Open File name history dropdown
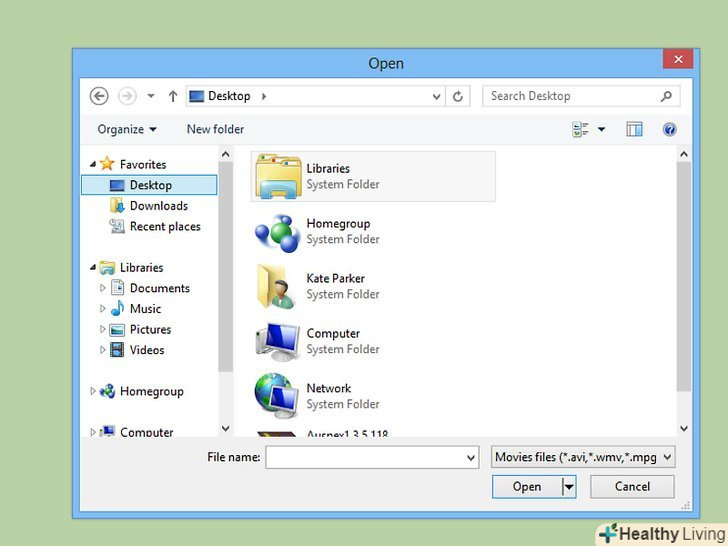Viewport: 728px width, 546px height. [470, 458]
